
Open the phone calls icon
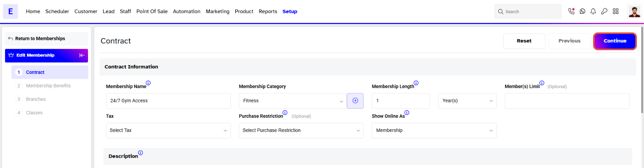click(x=571, y=11)
